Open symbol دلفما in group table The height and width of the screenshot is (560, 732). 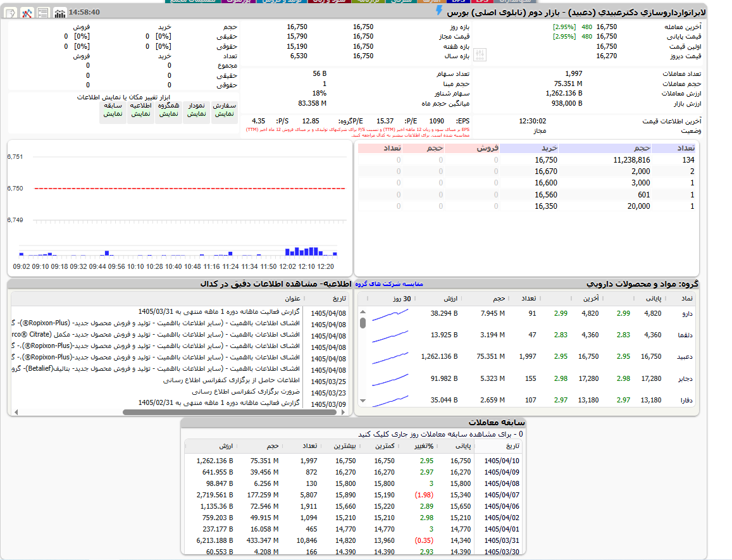(685, 335)
